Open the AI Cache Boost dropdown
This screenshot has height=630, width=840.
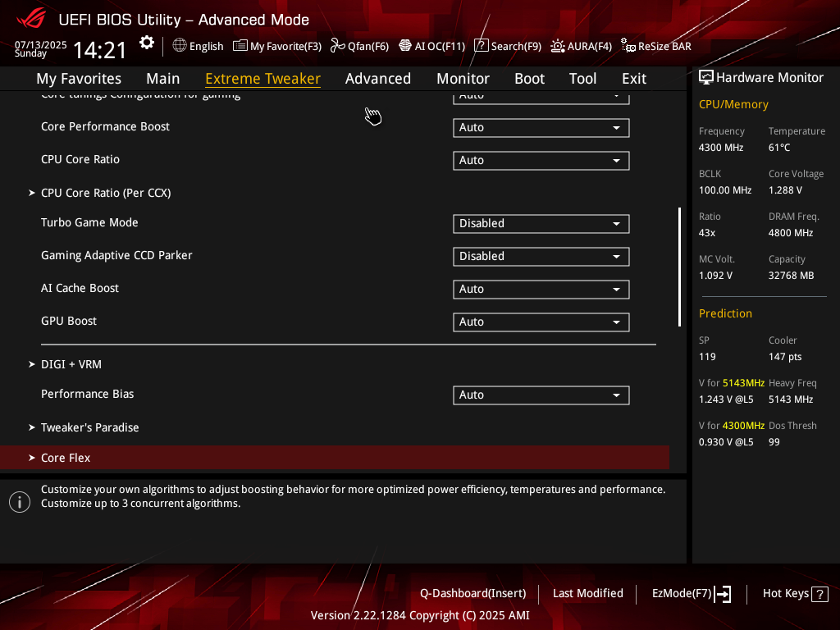541,290
